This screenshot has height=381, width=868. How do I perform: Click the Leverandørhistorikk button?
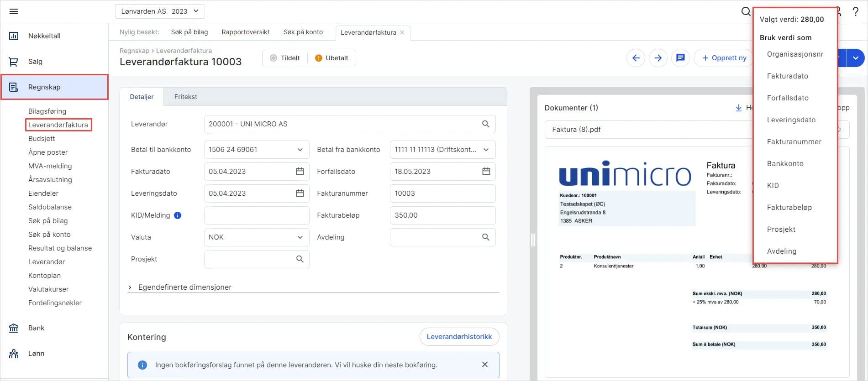(x=459, y=337)
